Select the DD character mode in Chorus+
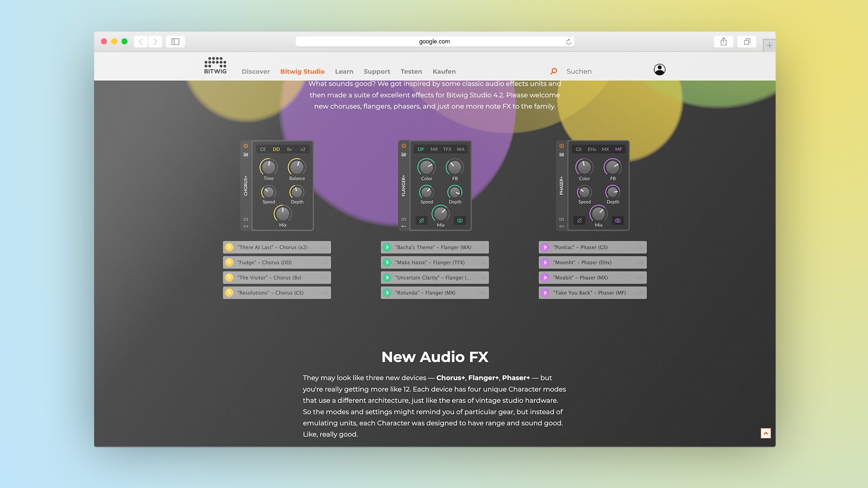The image size is (868, 488). click(276, 149)
